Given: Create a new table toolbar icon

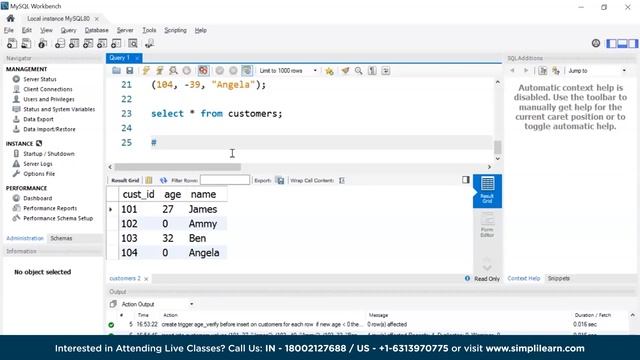Looking at the screenshot, I should (74, 43).
